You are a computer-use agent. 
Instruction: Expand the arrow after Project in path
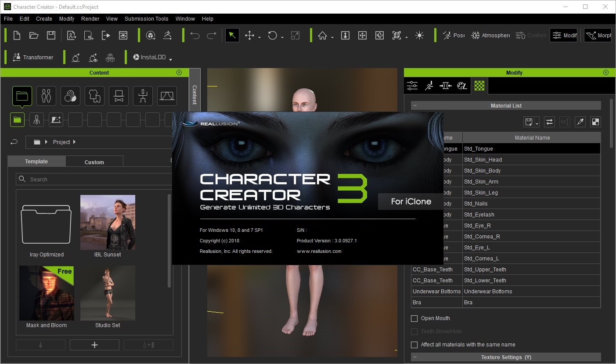click(74, 142)
